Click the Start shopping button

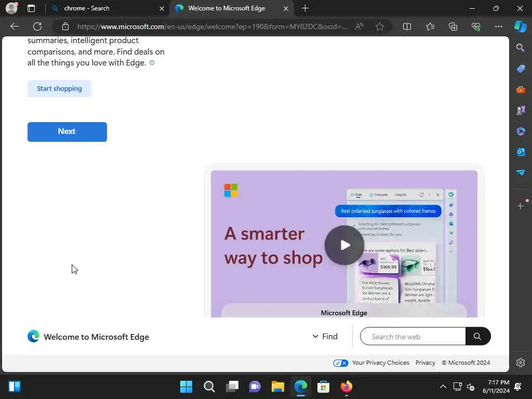click(x=59, y=88)
